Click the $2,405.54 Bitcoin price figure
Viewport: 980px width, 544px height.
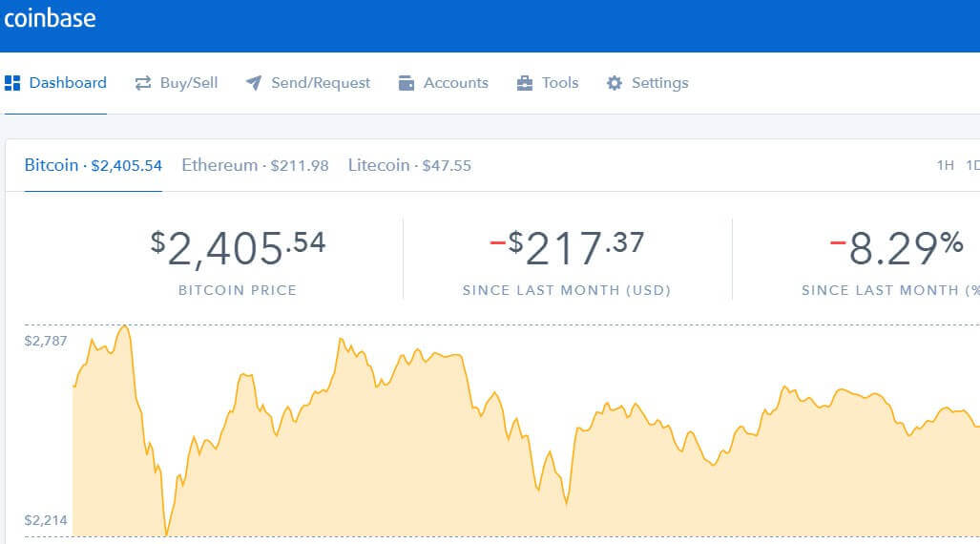[x=238, y=249]
